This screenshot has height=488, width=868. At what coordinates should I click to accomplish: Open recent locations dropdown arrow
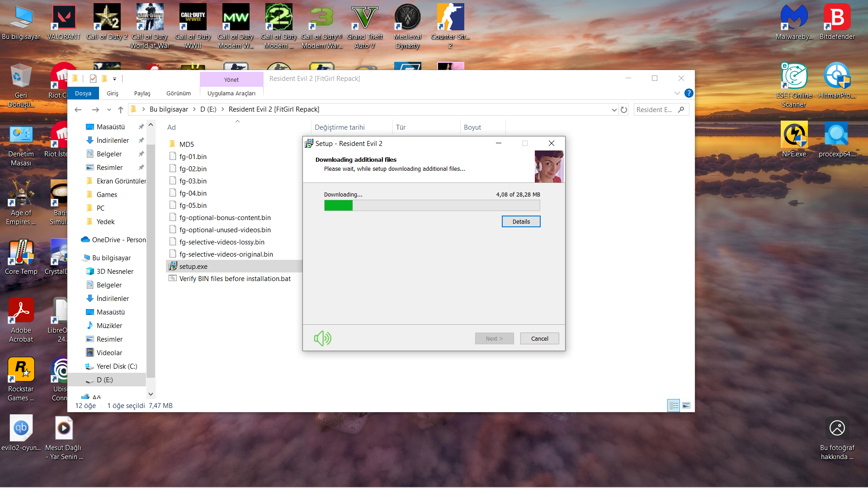[x=109, y=109]
